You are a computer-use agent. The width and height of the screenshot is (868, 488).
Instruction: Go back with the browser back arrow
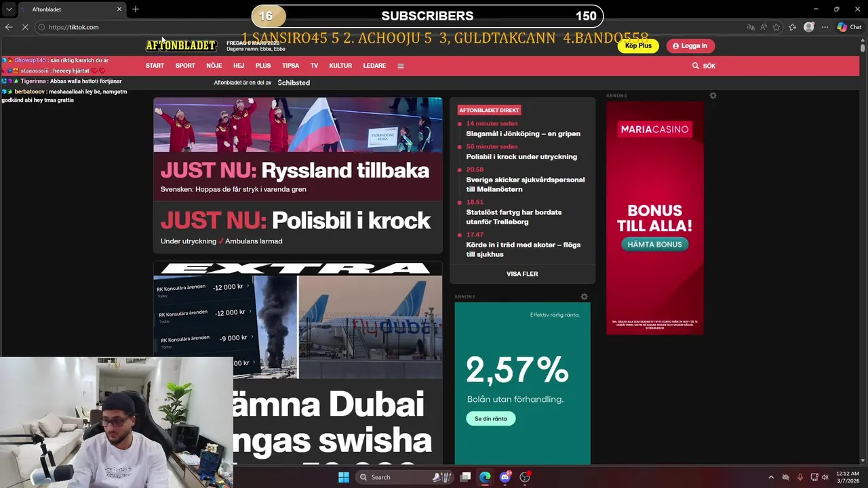pos(9,27)
